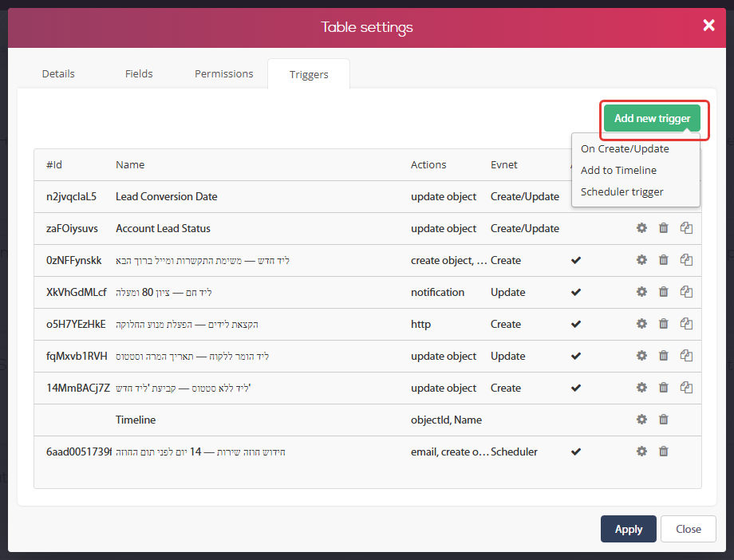
Task: Click the Name column header
Action: (130, 165)
